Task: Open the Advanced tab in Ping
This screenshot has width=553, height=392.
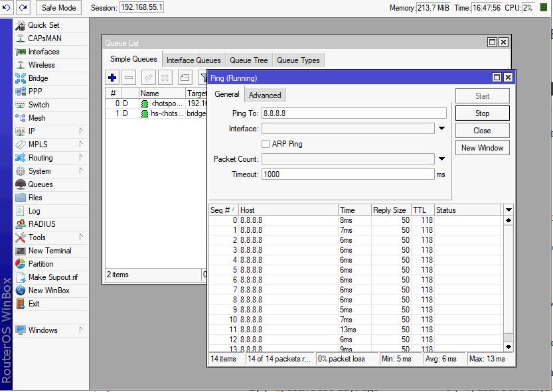Action: (265, 96)
